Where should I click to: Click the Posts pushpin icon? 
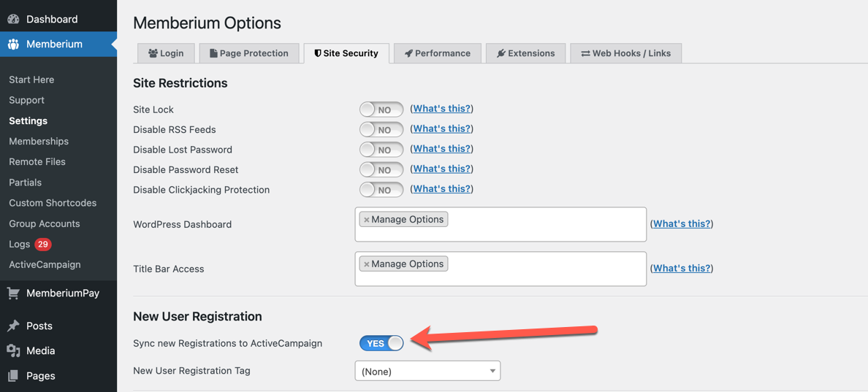[x=13, y=326]
